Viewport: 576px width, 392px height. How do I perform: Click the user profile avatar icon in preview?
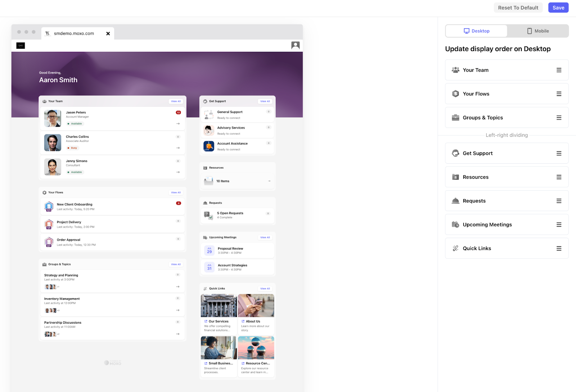[x=295, y=45]
